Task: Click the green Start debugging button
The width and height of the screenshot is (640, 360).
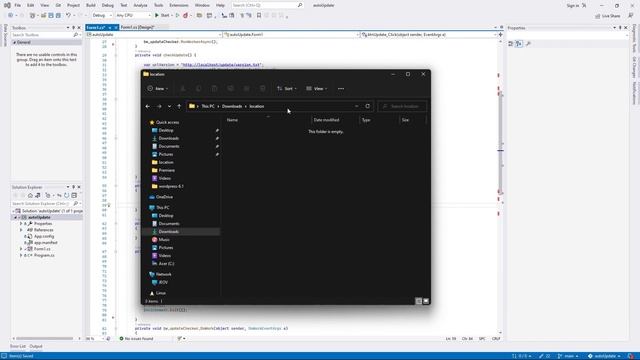Action: coord(162,16)
